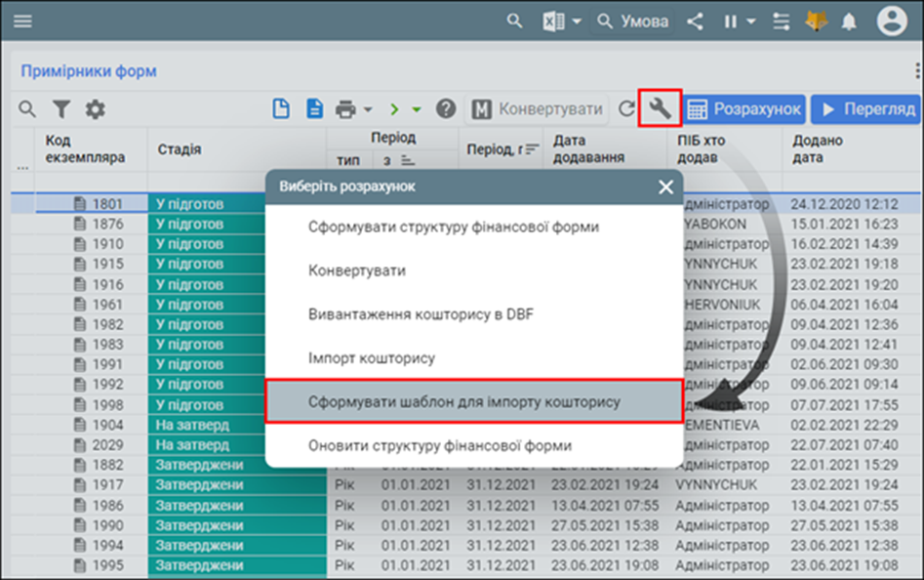Click the wrench tools icon
Screen dimensions: 924x580
(660, 108)
